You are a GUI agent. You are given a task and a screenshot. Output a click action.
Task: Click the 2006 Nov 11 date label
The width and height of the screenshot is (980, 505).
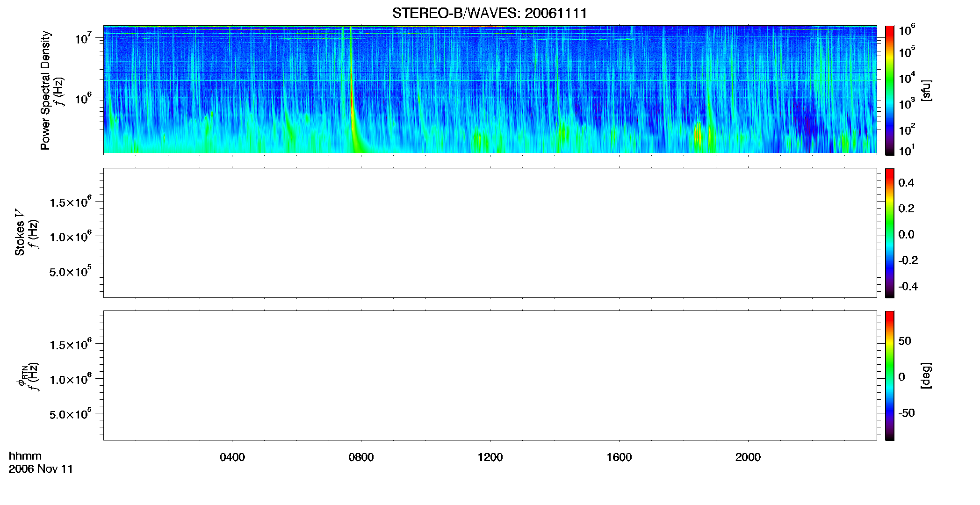[x=41, y=469]
